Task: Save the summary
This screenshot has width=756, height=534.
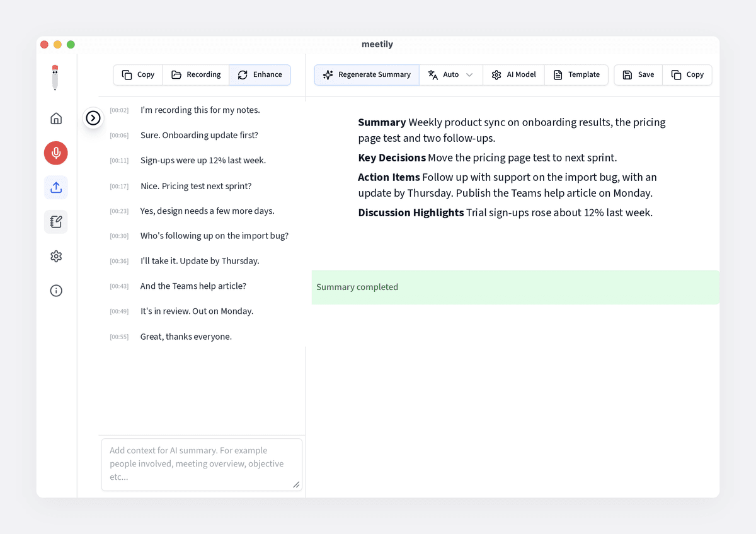Action: [638, 74]
